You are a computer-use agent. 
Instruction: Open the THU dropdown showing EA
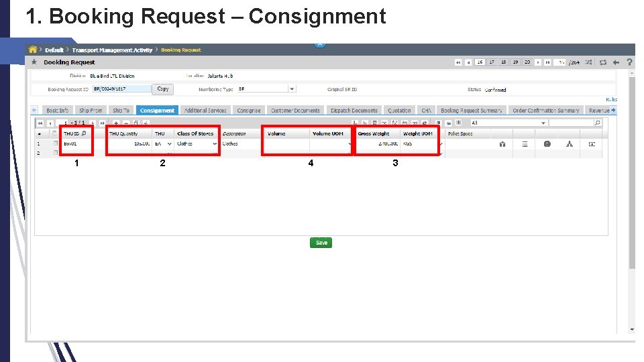169,144
